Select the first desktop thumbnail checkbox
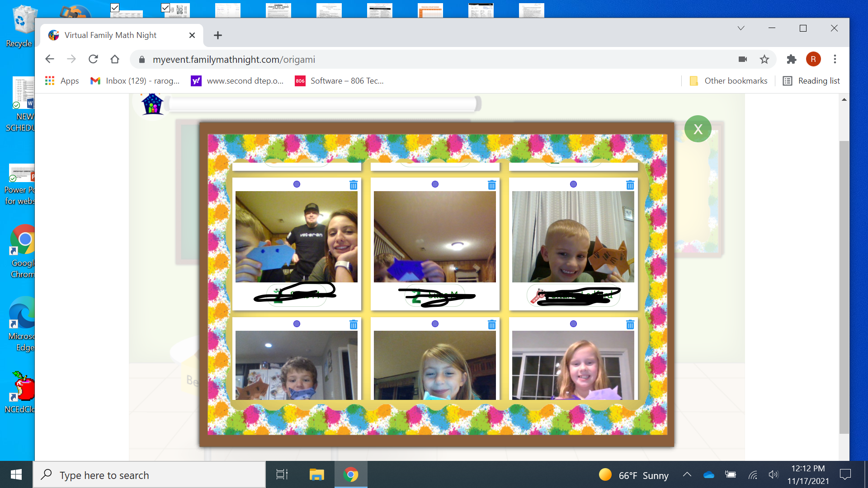This screenshot has height=488, width=868. pyautogui.click(x=115, y=8)
